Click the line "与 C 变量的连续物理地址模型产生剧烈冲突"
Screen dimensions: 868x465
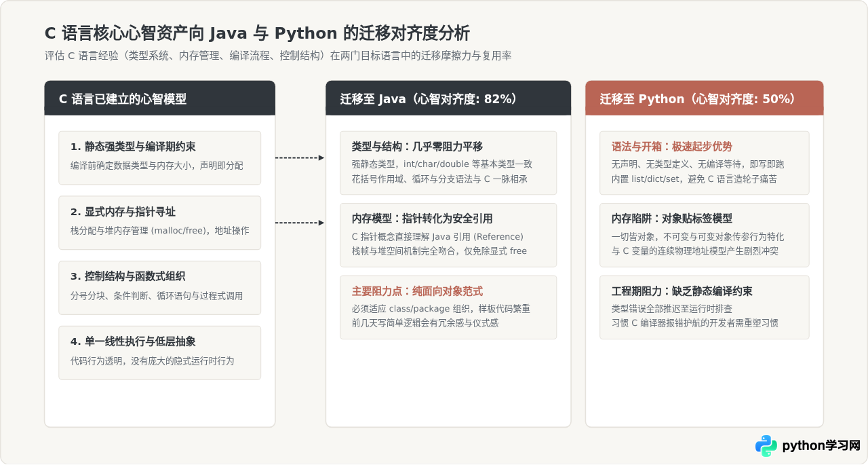pyautogui.click(x=695, y=251)
